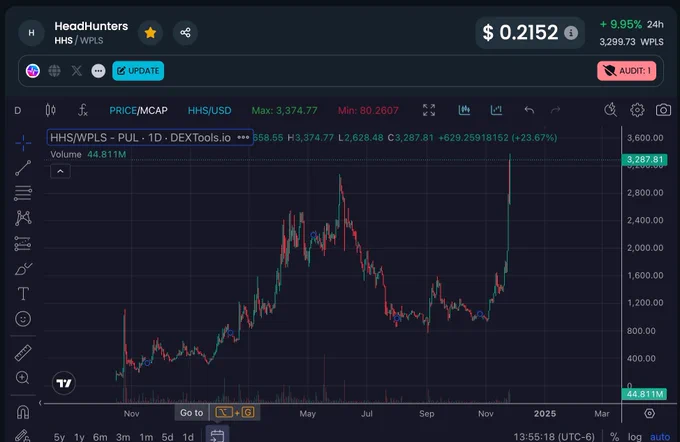Viewport: 680px width, 442px height.
Task: Toggle HHS/USD price denomination
Action: click(209, 111)
